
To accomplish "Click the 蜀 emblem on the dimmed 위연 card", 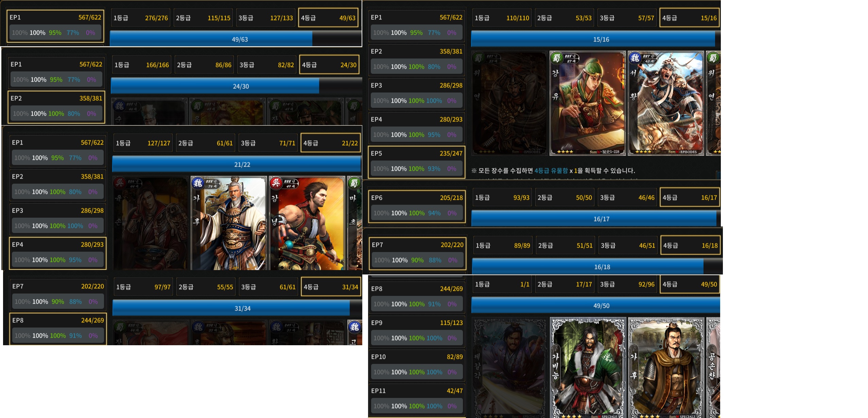I will (x=479, y=58).
